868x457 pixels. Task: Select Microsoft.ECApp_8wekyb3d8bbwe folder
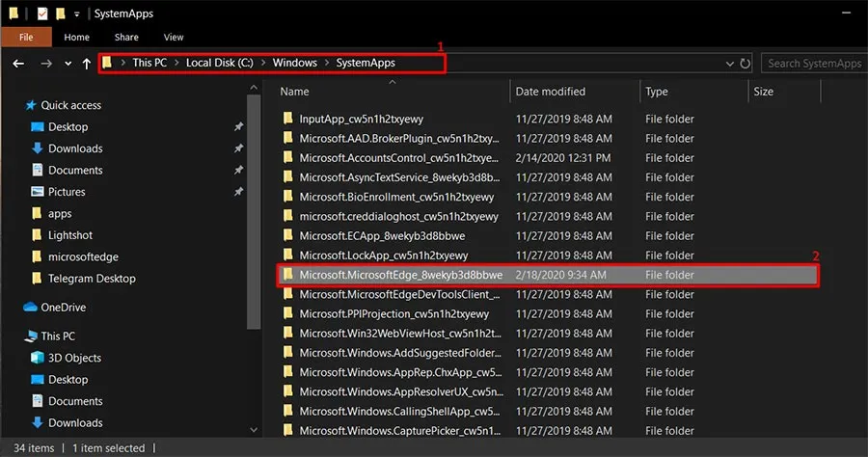[x=382, y=235]
